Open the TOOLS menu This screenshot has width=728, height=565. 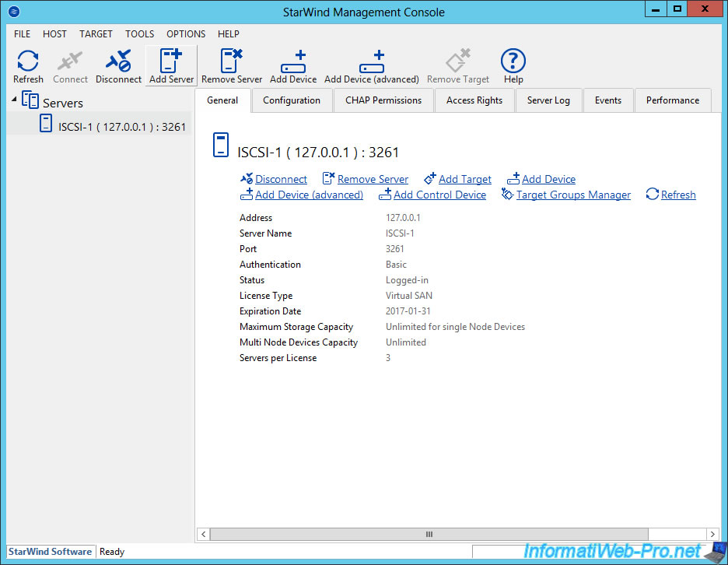pos(139,34)
